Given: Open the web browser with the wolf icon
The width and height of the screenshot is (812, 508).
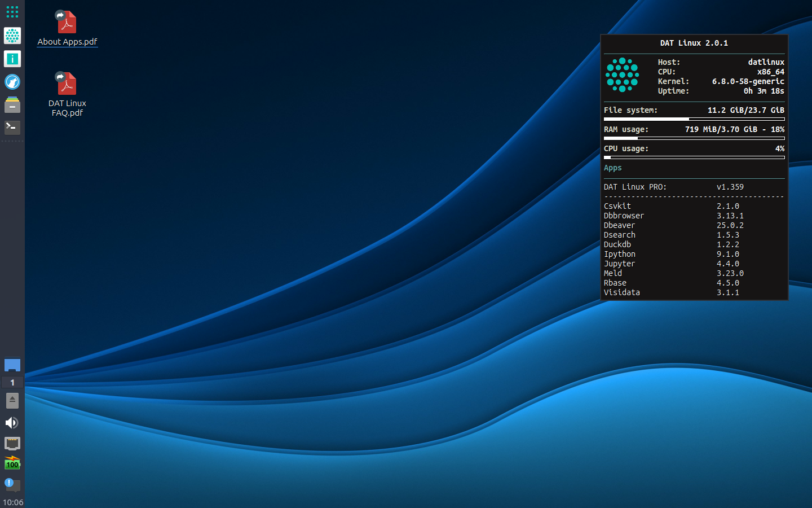Looking at the screenshot, I should point(12,82).
